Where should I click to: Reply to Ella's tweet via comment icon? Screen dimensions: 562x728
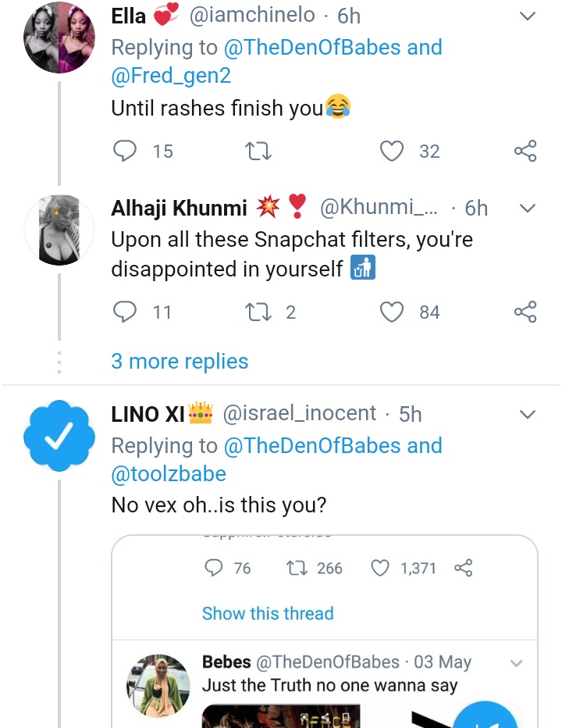pyautogui.click(x=125, y=151)
